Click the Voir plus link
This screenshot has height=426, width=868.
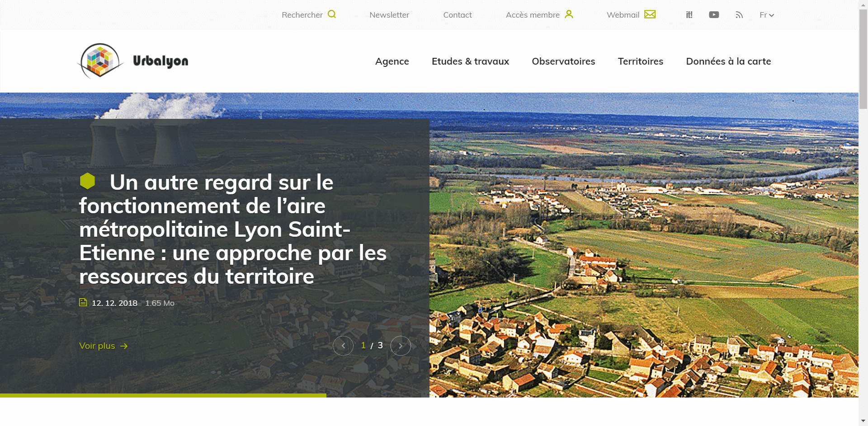[x=97, y=346]
